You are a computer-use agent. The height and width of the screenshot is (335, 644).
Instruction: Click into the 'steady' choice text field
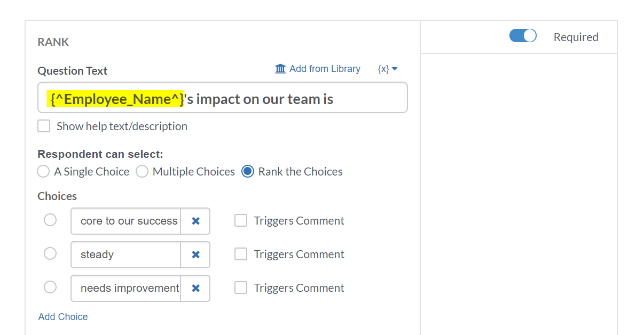click(126, 254)
